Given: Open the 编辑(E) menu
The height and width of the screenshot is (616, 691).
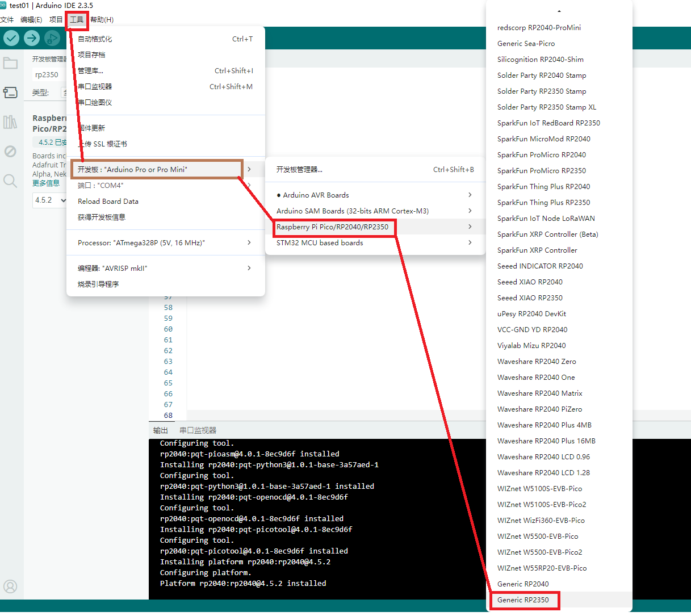Looking at the screenshot, I should coord(31,19).
